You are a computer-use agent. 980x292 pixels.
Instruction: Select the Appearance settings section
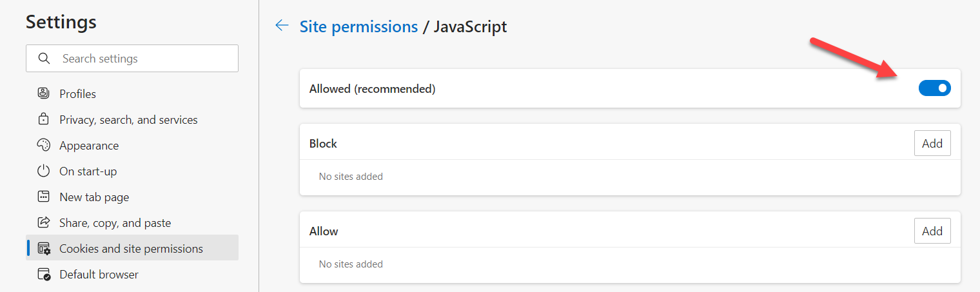coord(89,146)
